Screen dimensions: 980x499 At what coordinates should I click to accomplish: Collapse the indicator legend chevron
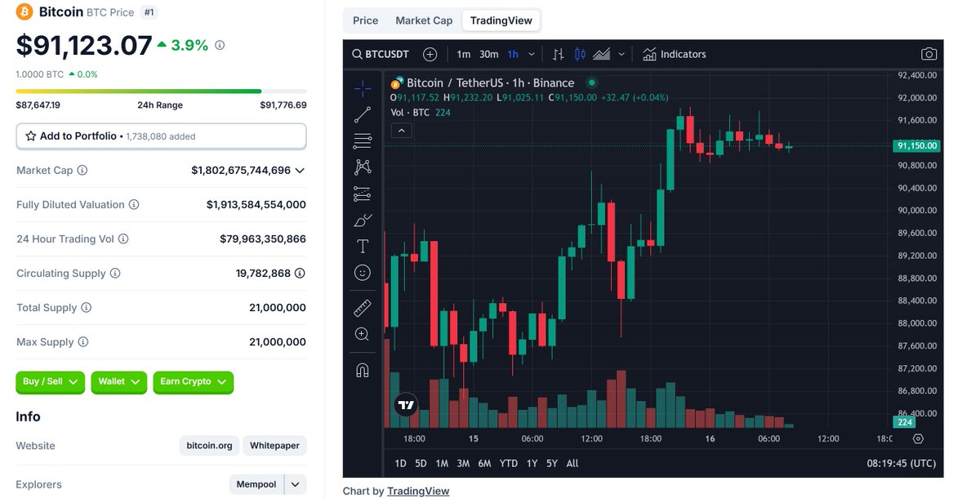click(x=401, y=130)
